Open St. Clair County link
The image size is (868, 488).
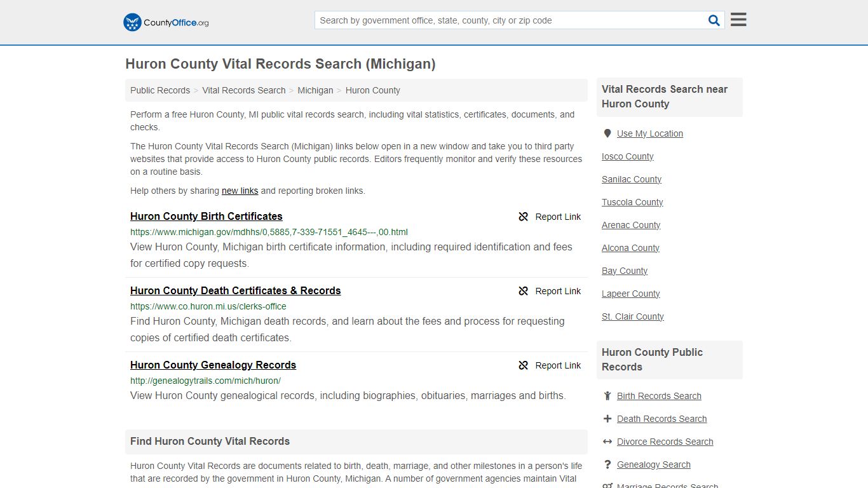click(x=633, y=316)
